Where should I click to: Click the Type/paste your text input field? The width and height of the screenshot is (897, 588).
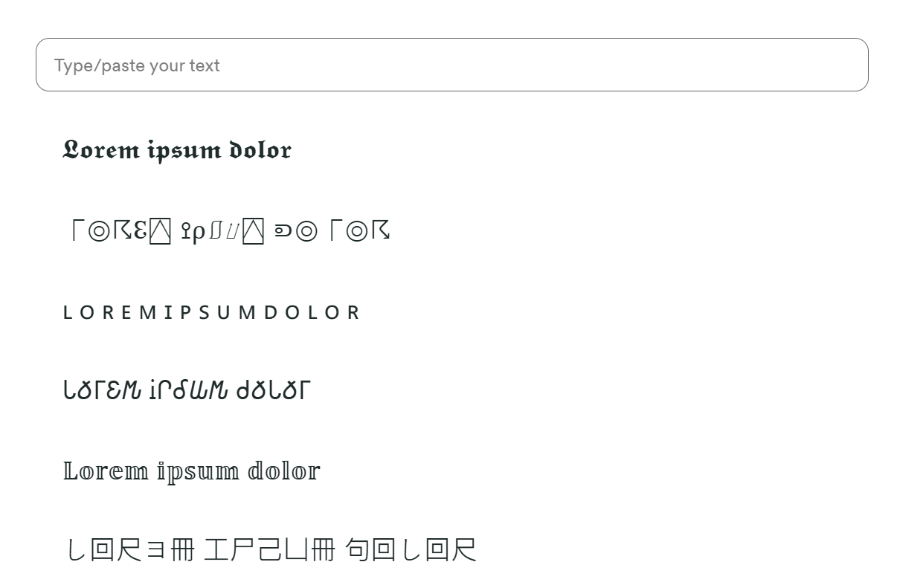[451, 65]
